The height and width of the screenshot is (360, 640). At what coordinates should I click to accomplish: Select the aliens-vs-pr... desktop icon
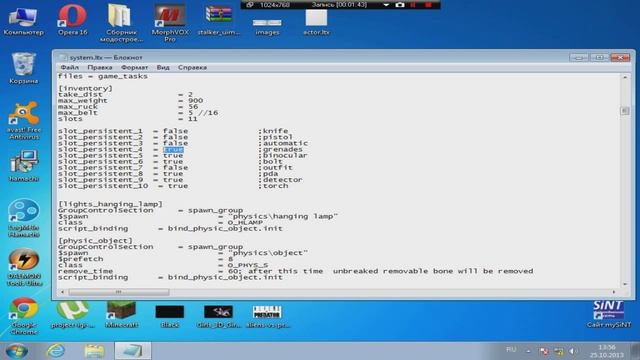267,316
